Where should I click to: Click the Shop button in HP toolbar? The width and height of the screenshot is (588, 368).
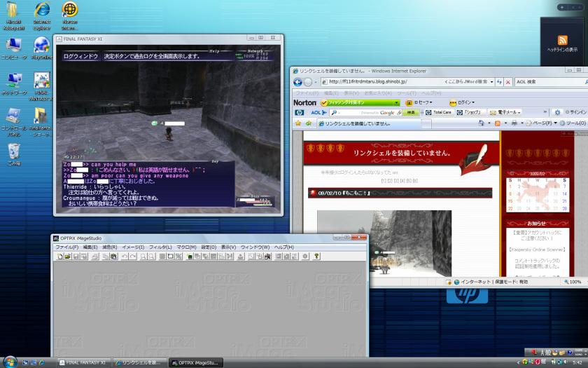coord(470,112)
